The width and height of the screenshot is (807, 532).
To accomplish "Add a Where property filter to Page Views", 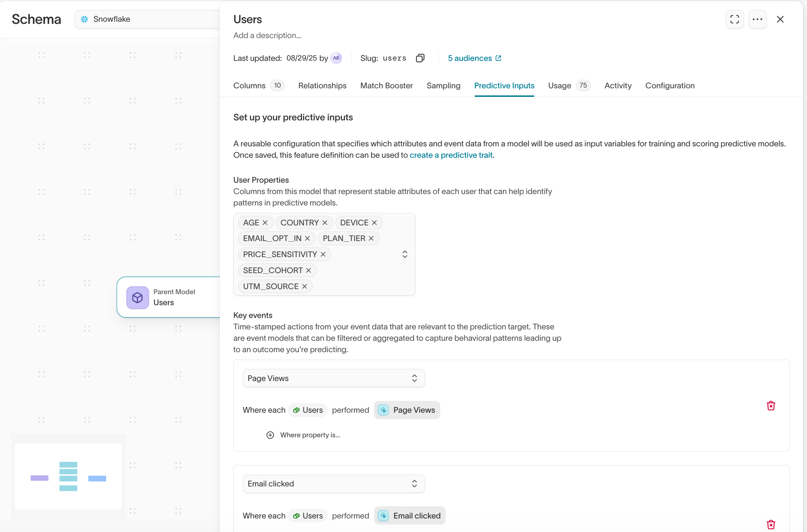I will click(x=303, y=435).
